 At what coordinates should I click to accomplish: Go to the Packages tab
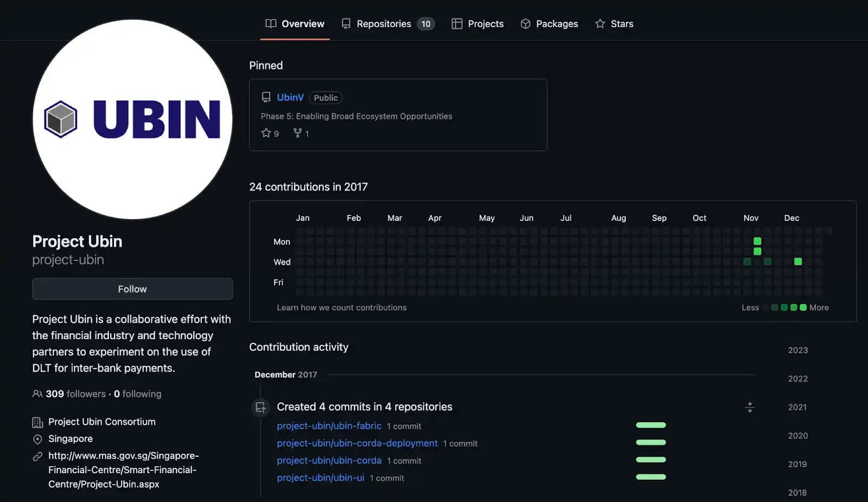point(549,24)
